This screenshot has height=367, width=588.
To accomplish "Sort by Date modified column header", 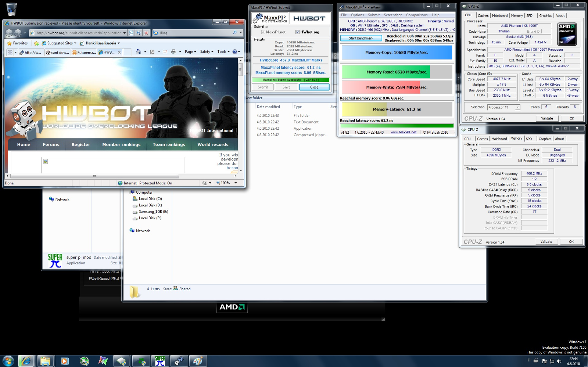I will [x=268, y=107].
